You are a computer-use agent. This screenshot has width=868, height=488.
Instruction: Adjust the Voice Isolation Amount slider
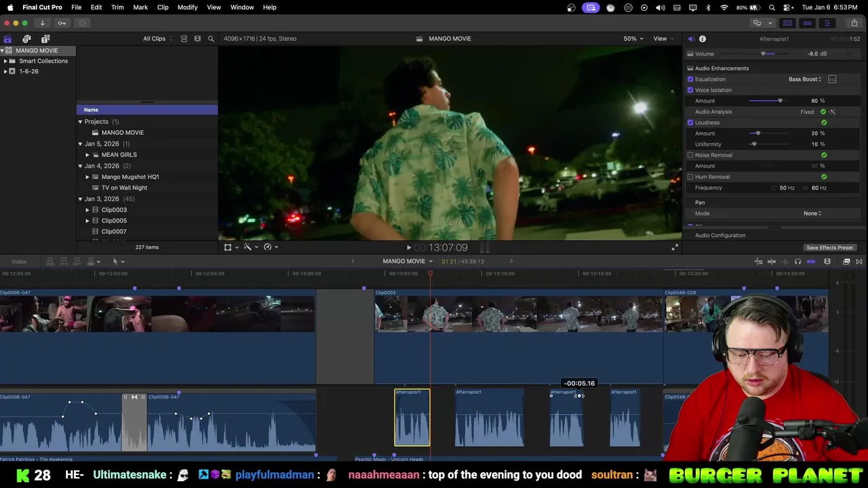click(780, 101)
